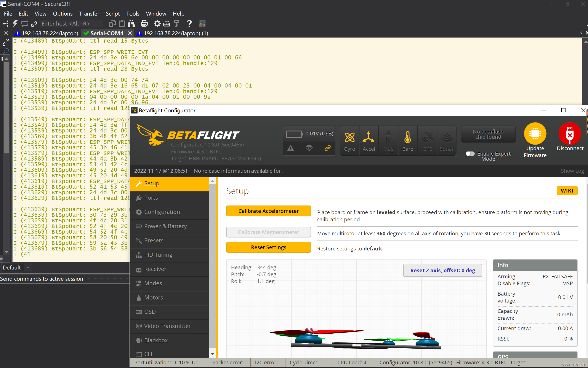
Task: Click the search magnifier icon in SecureCRT sidebar
Action: coord(5,51)
